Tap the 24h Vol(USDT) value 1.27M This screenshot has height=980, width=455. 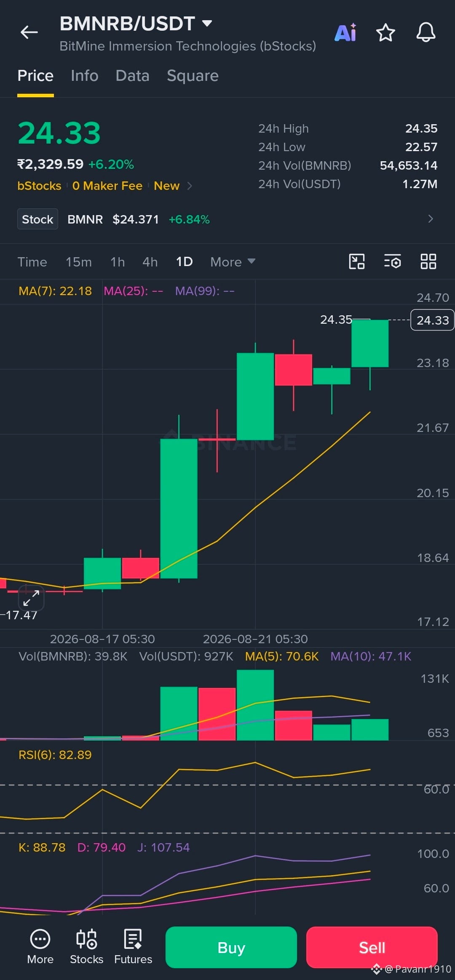click(420, 184)
